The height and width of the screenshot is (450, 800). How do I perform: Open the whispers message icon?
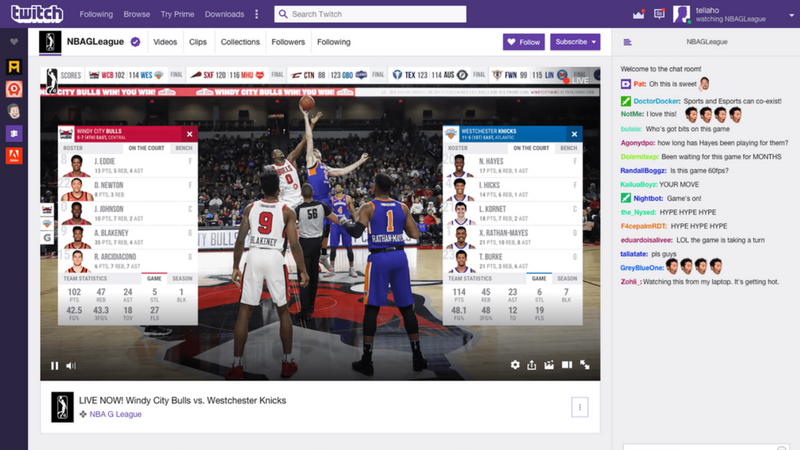tap(659, 14)
